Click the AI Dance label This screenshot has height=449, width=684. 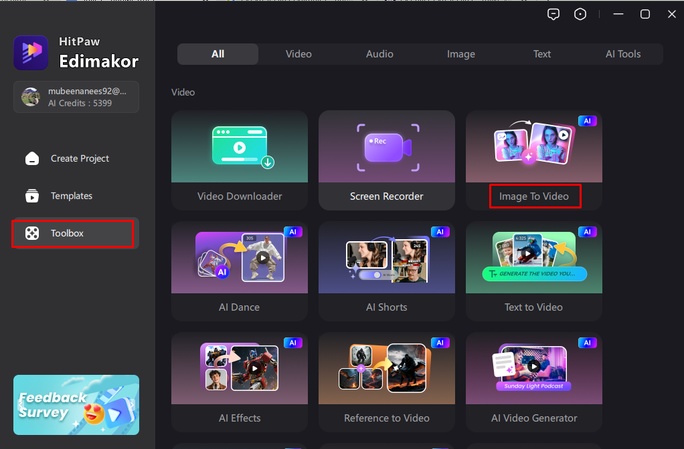click(239, 307)
